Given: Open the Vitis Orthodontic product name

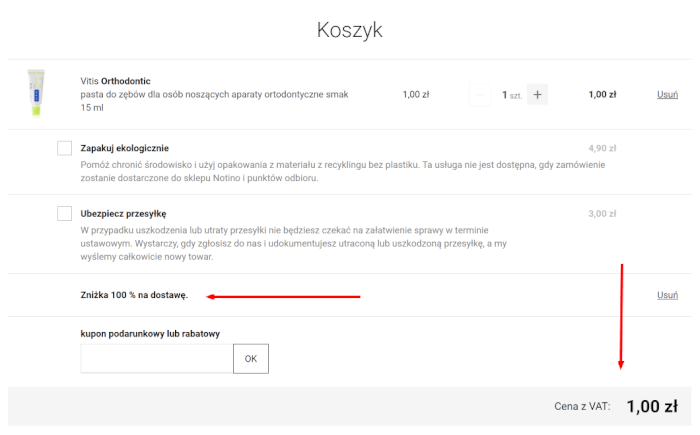Looking at the screenshot, I should point(115,81).
